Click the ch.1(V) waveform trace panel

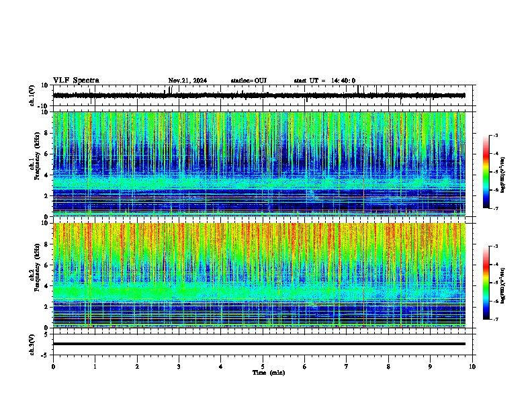pos(263,95)
